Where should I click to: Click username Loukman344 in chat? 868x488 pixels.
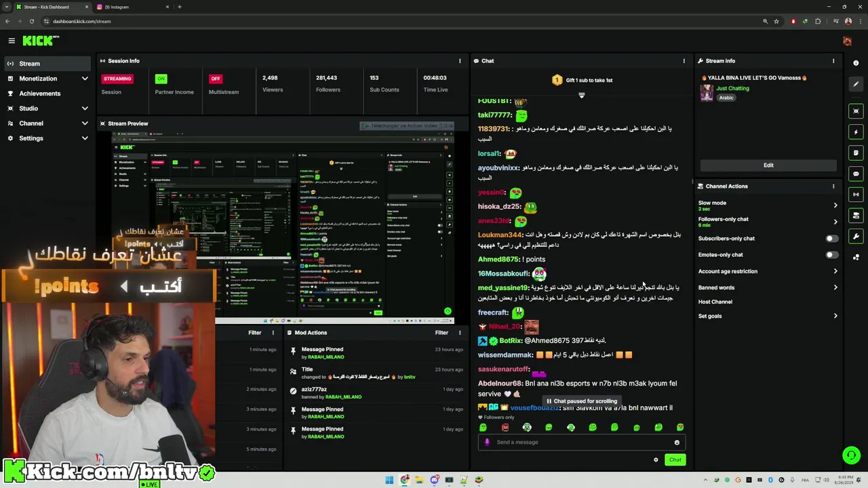(500, 235)
